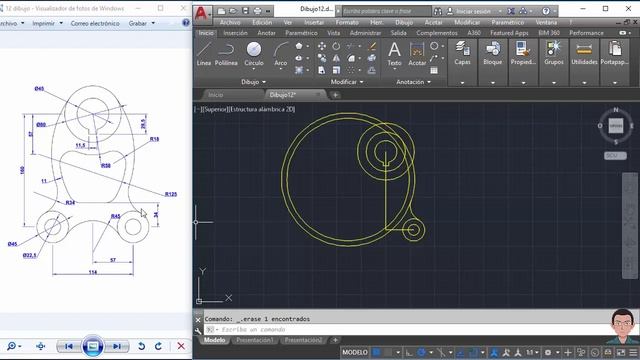Click the Rotate tool in Modificar panel
The image size is (640, 360).
click(336, 46)
